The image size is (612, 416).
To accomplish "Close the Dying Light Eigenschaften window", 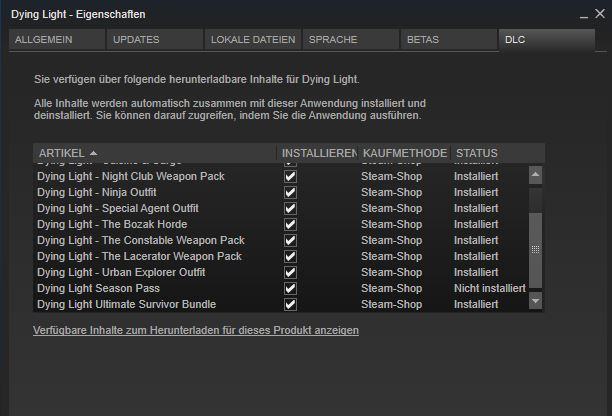I will 600,14.
